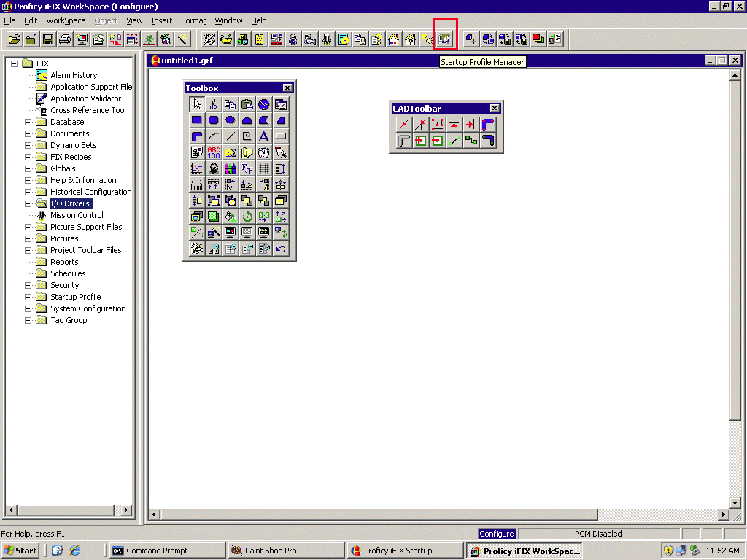Click the Print toolbar icon

tap(65, 39)
